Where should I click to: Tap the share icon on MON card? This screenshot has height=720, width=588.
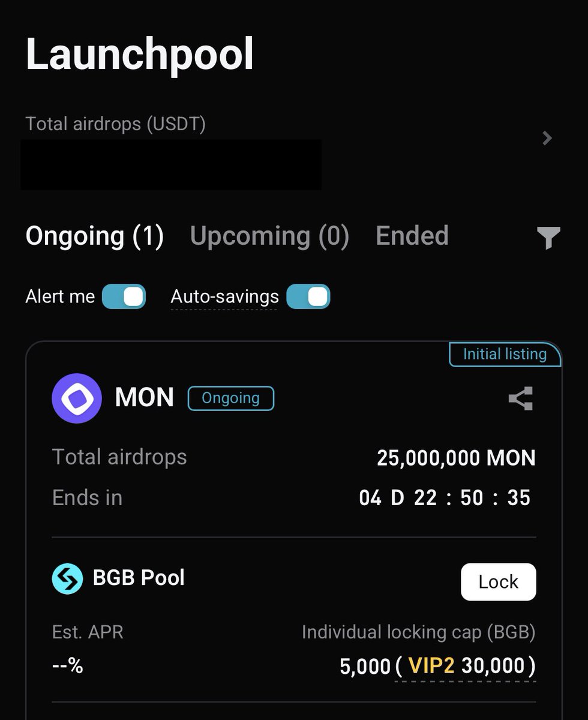(x=520, y=398)
